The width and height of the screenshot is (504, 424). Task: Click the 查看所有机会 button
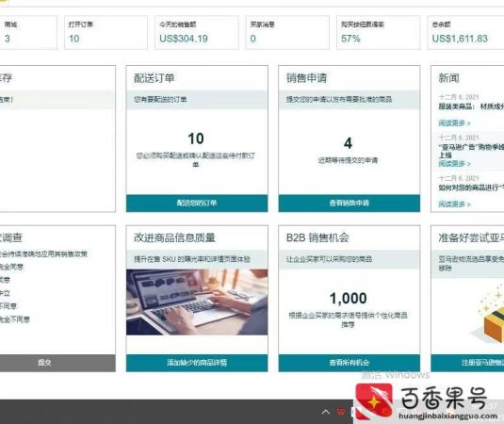(350, 363)
